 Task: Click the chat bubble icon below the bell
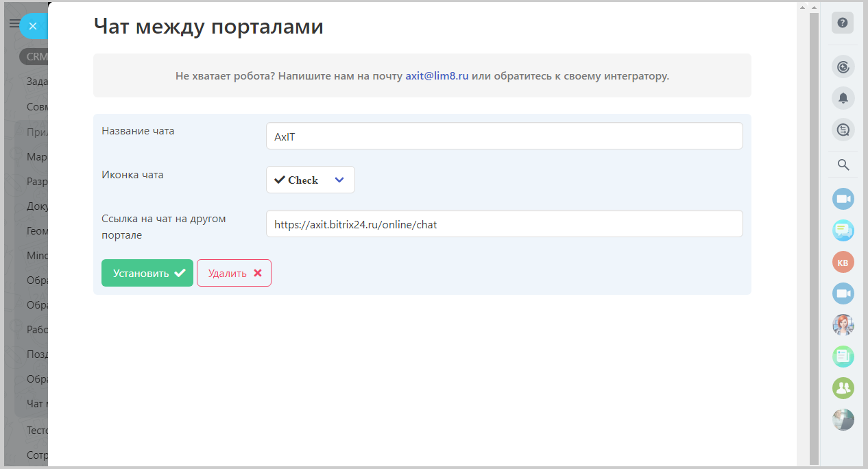pos(843,129)
